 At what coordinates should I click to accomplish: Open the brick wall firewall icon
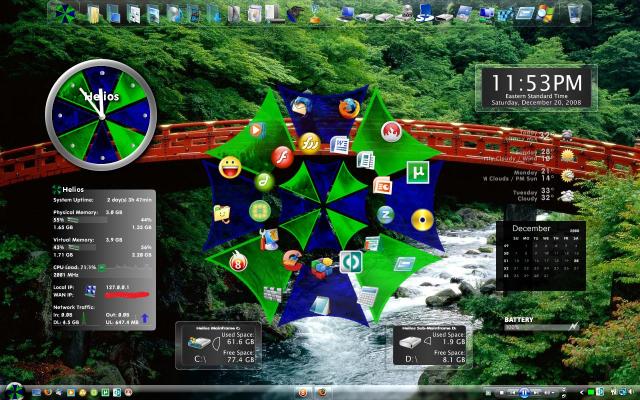(x=273, y=294)
